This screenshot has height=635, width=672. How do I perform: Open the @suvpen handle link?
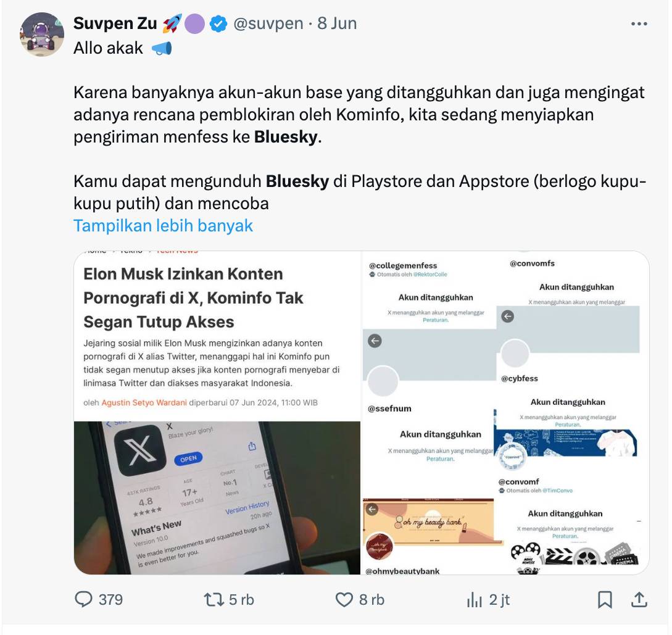(268, 23)
